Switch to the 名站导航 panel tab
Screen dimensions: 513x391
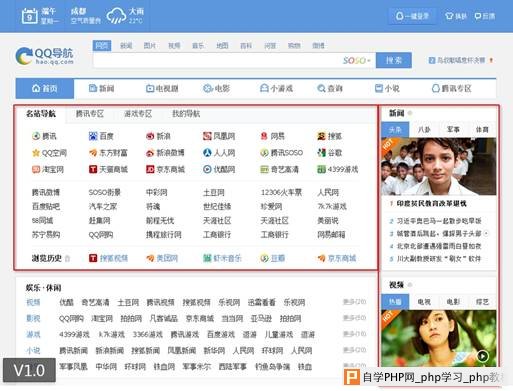(x=41, y=114)
